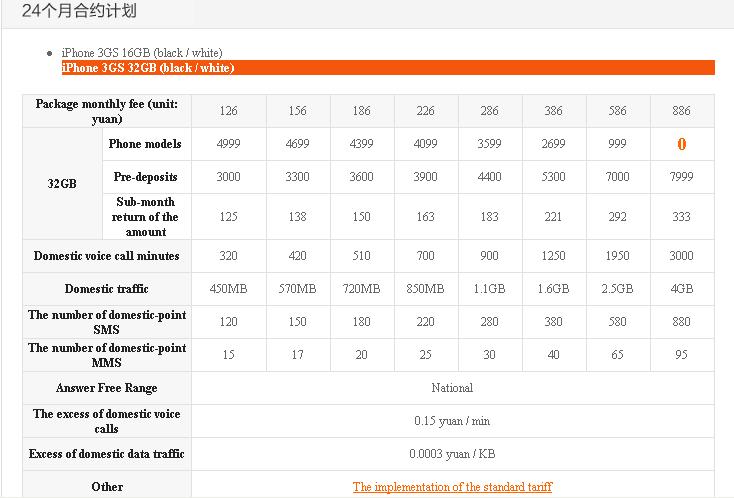Click the 850MB traffic cell
Screen dimensions: 734x498
click(x=426, y=289)
